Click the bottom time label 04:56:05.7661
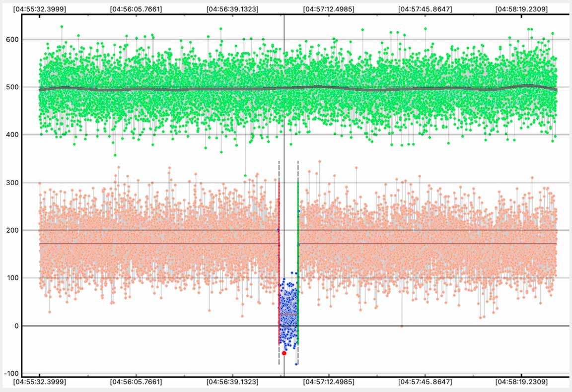 tap(136, 382)
